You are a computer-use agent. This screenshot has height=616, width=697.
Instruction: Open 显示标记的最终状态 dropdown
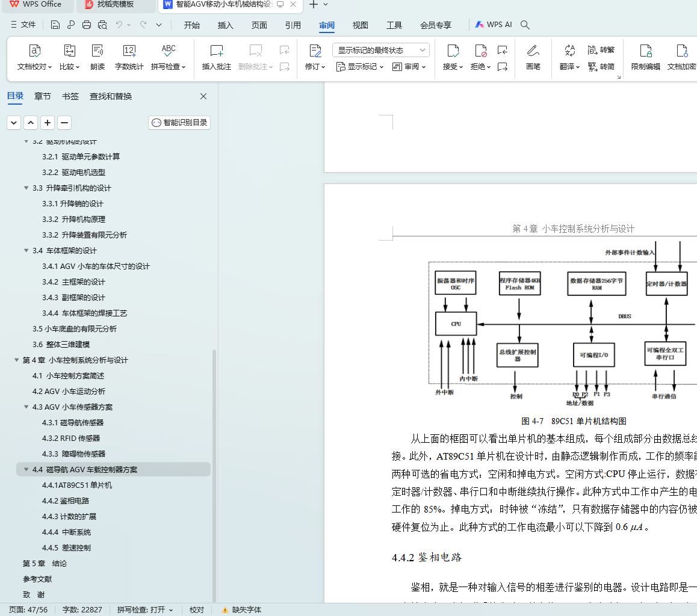[x=381, y=50]
